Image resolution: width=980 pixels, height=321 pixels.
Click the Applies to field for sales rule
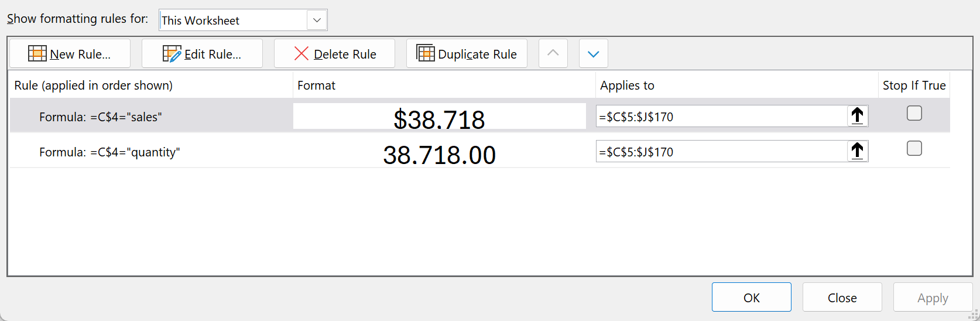click(720, 117)
